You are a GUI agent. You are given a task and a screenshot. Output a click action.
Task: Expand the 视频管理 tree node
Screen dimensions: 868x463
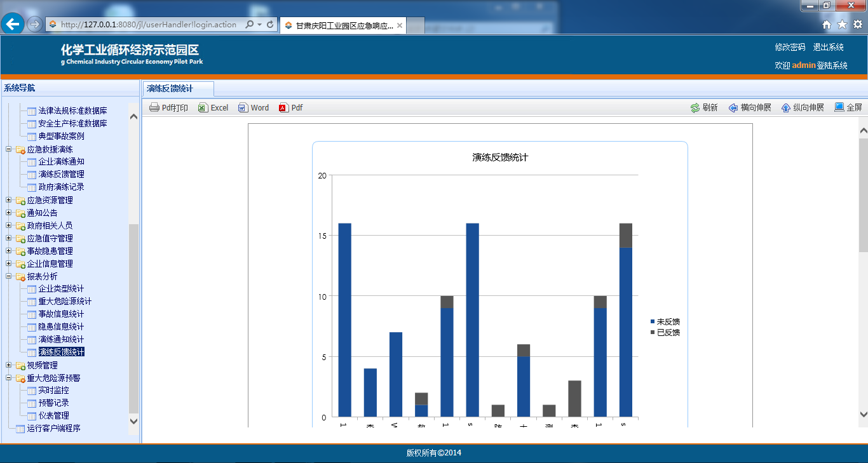pos(9,365)
